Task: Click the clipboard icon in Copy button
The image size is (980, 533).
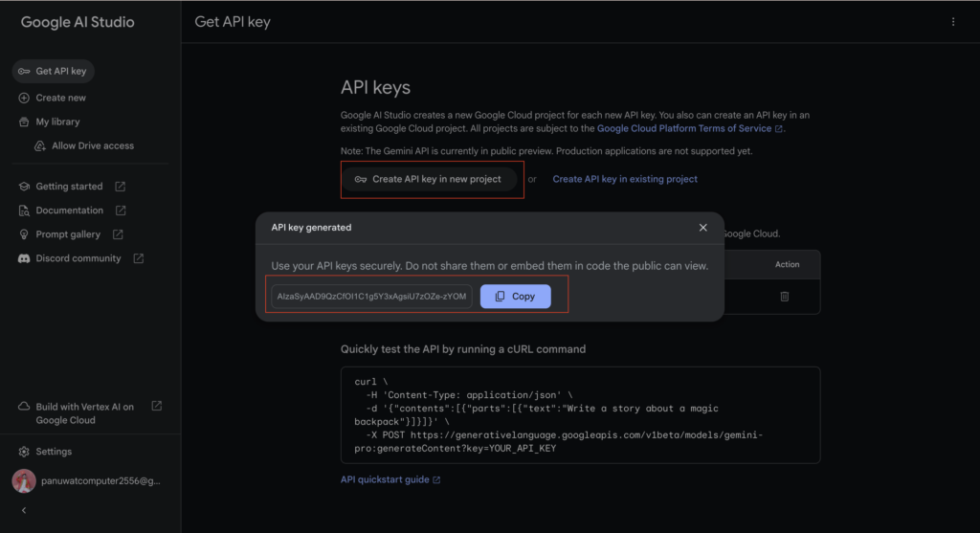Action: [500, 297]
